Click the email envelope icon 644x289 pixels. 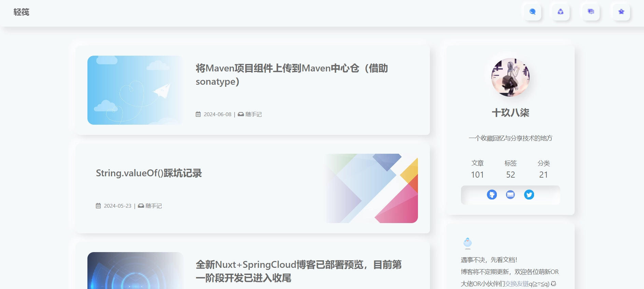point(510,195)
